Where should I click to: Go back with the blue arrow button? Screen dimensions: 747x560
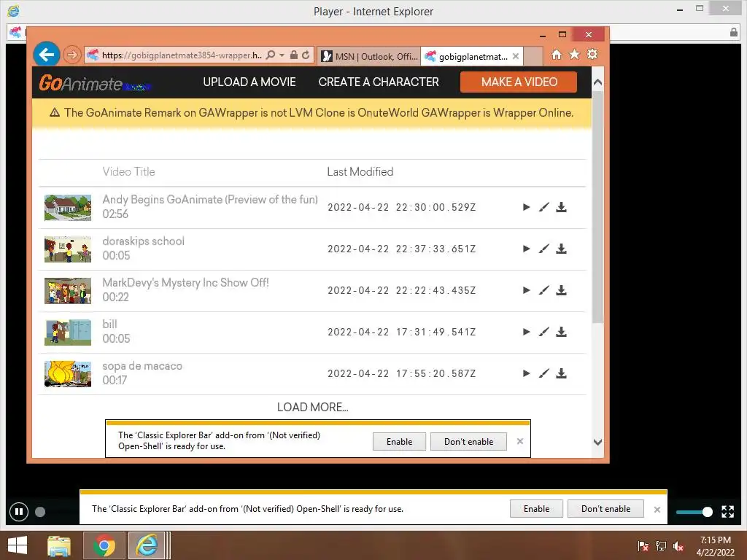(47, 55)
